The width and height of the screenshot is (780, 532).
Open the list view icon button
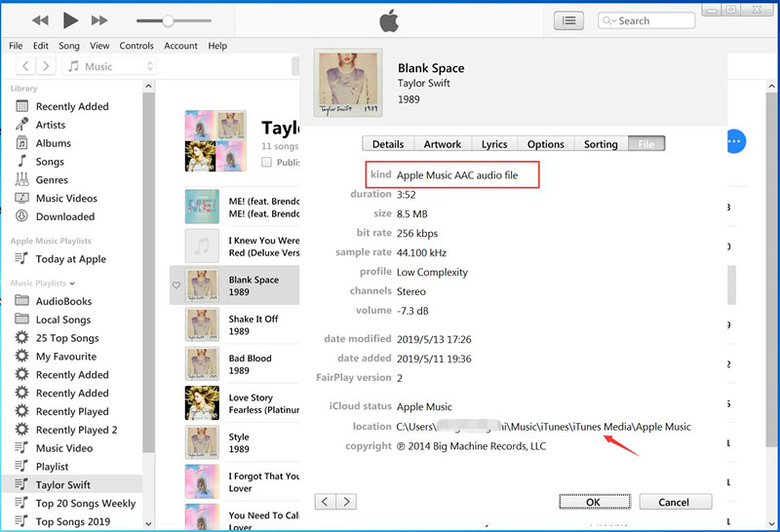click(x=568, y=20)
